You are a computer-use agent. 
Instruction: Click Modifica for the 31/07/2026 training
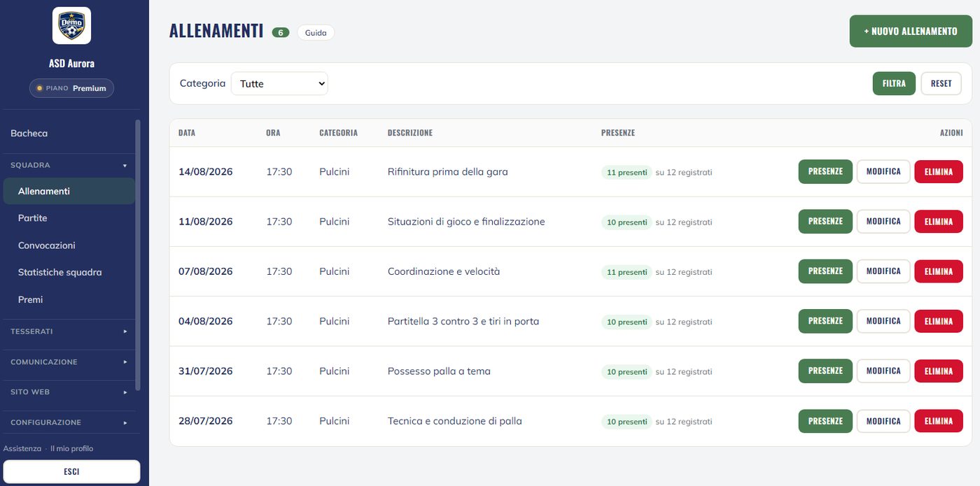(883, 371)
